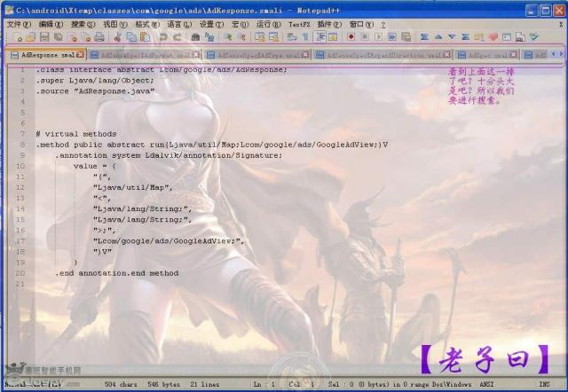Toggle word wrap in the toolbar

pos(292,37)
